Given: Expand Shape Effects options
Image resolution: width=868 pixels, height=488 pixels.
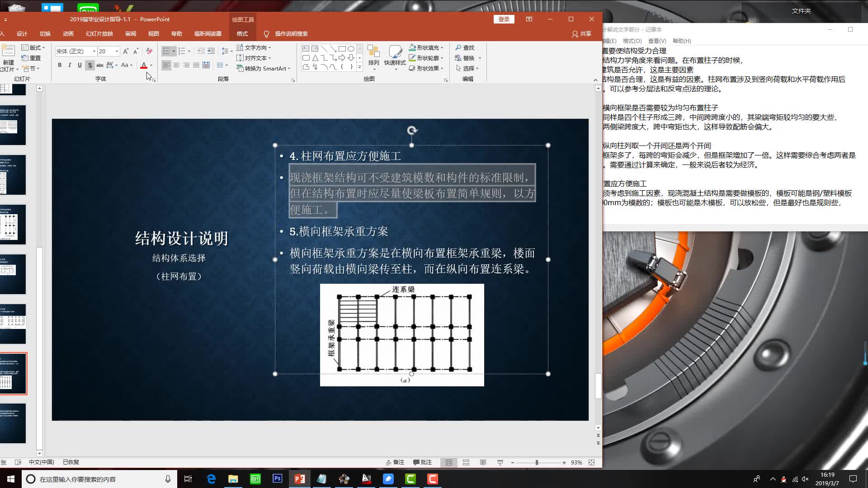Looking at the screenshot, I should [442, 68].
